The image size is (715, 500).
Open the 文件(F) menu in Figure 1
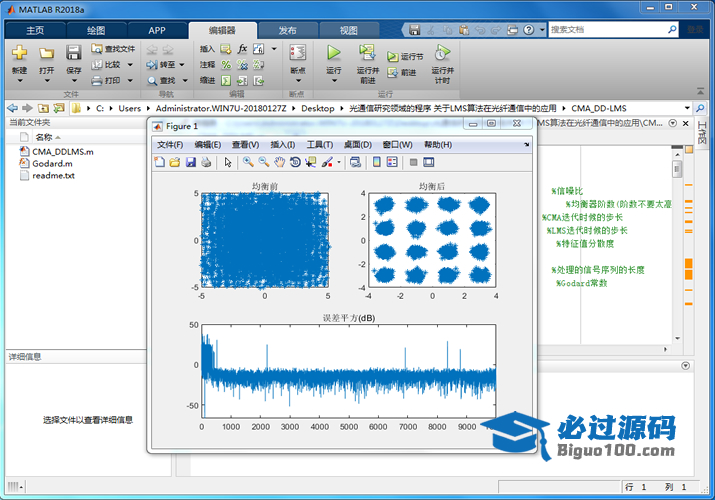click(x=170, y=144)
